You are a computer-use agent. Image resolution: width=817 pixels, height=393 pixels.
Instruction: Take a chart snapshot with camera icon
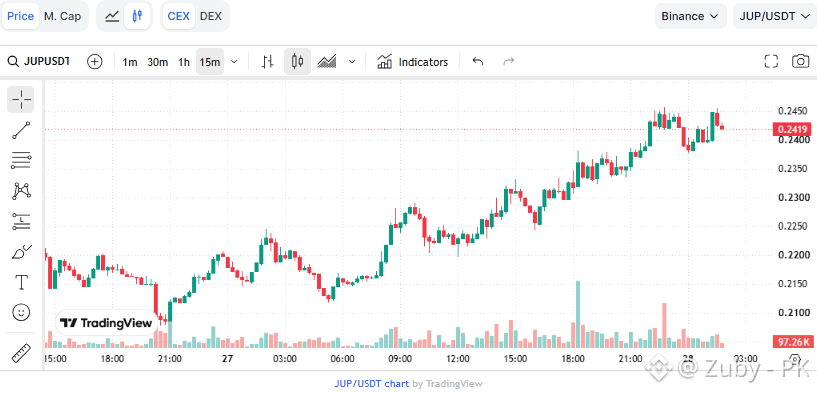coord(800,62)
